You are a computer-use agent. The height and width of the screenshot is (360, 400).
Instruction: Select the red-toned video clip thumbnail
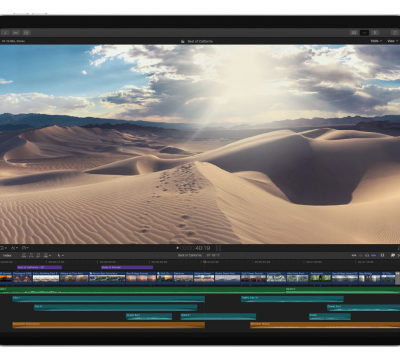[253, 278]
